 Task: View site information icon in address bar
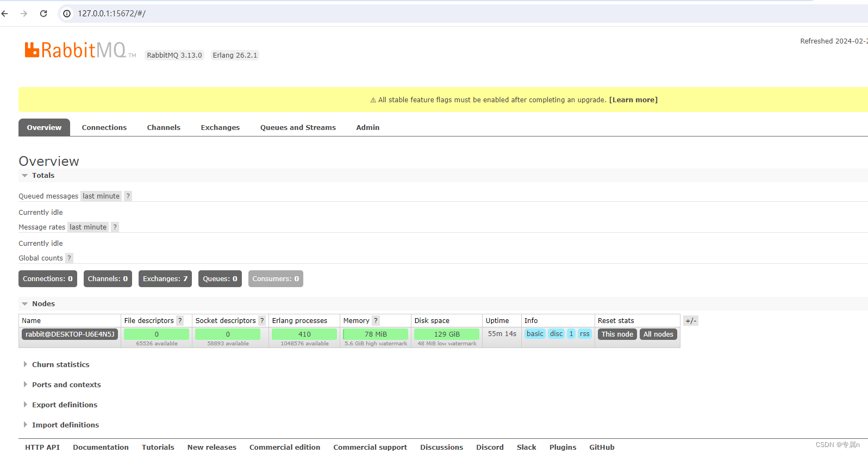67,14
